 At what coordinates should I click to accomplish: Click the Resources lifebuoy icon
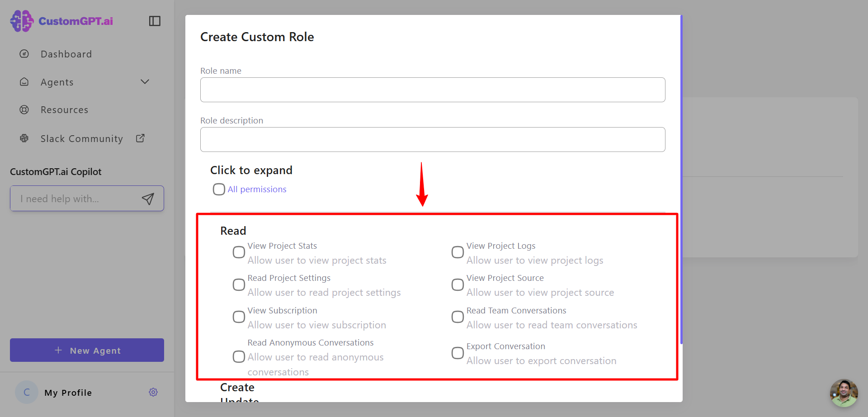point(24,109)
